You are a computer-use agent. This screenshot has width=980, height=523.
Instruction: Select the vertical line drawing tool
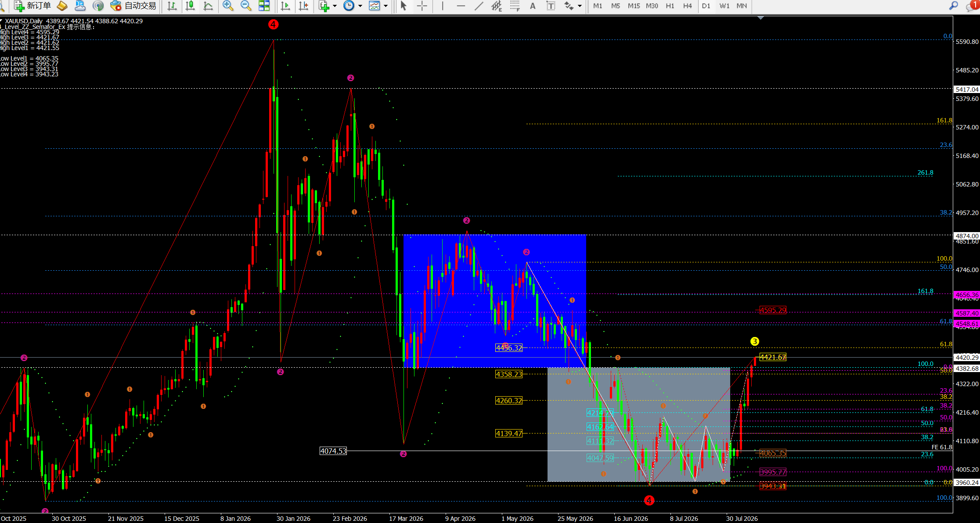(x=443, y=6)
